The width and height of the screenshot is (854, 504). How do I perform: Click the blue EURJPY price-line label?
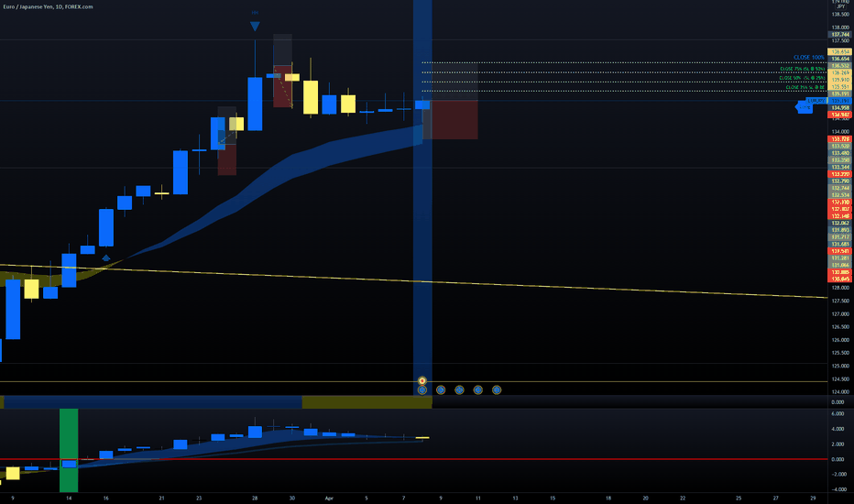[816, 101]
